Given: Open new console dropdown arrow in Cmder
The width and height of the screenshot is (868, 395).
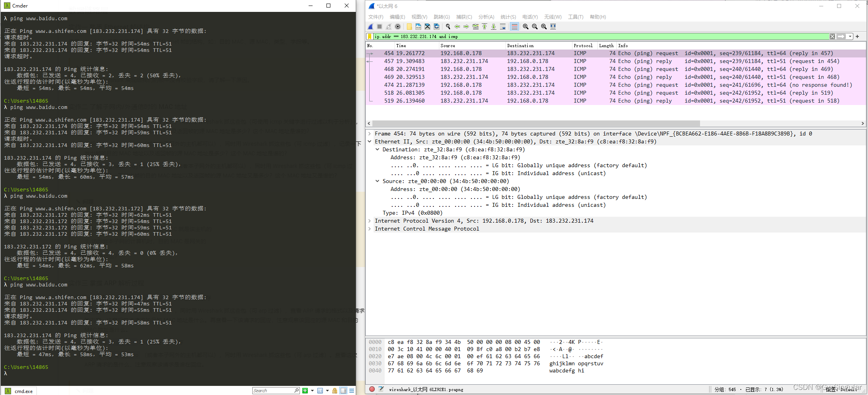Looking at the screenshot, I should [313, 391].
